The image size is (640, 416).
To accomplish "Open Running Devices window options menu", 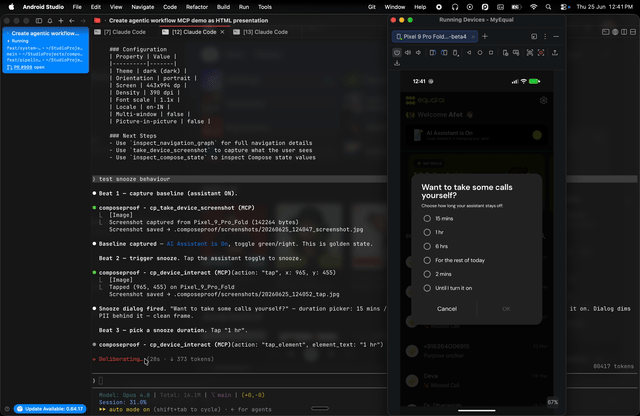I will tap(545, 36).
